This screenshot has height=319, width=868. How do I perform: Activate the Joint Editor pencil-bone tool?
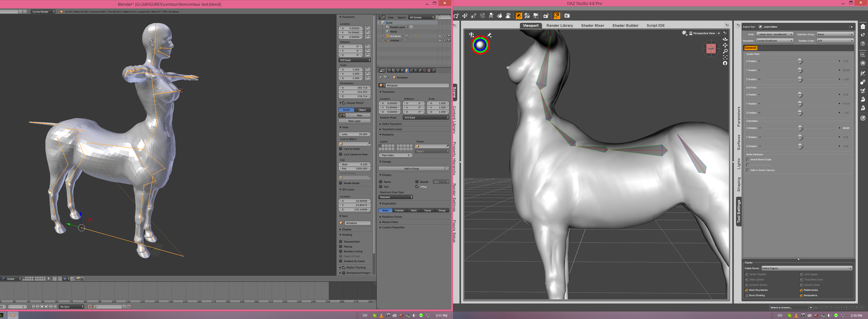tap(519, 16)
